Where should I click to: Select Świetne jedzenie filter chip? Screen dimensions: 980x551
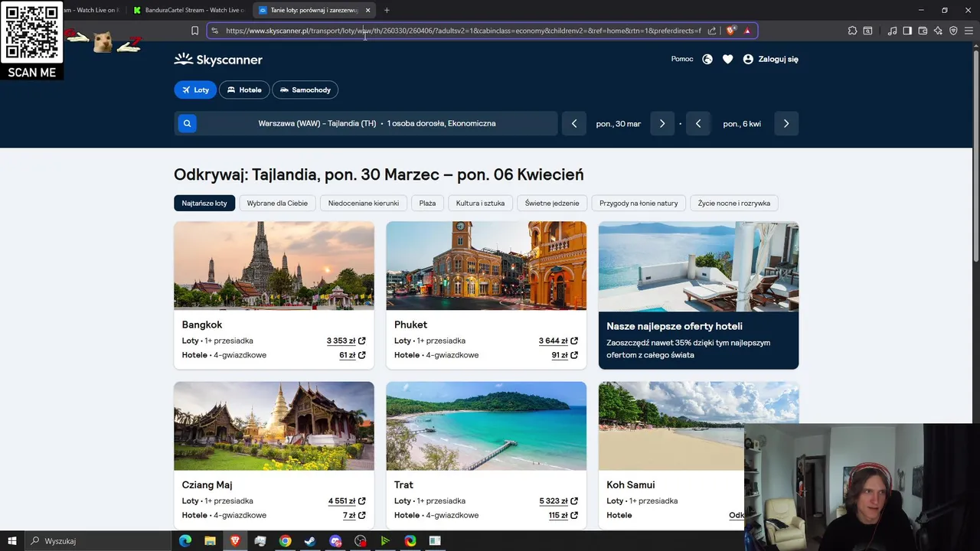pyautogui.click(x=552, y=204)
